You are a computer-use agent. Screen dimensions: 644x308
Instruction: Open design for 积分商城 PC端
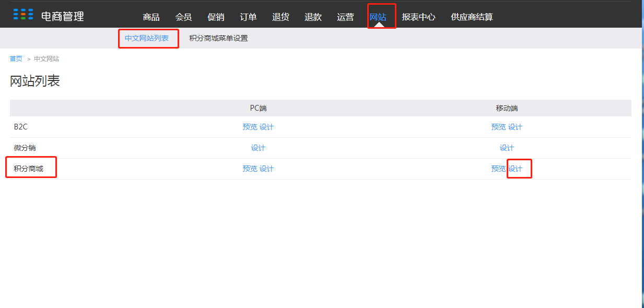pos(266,169)
